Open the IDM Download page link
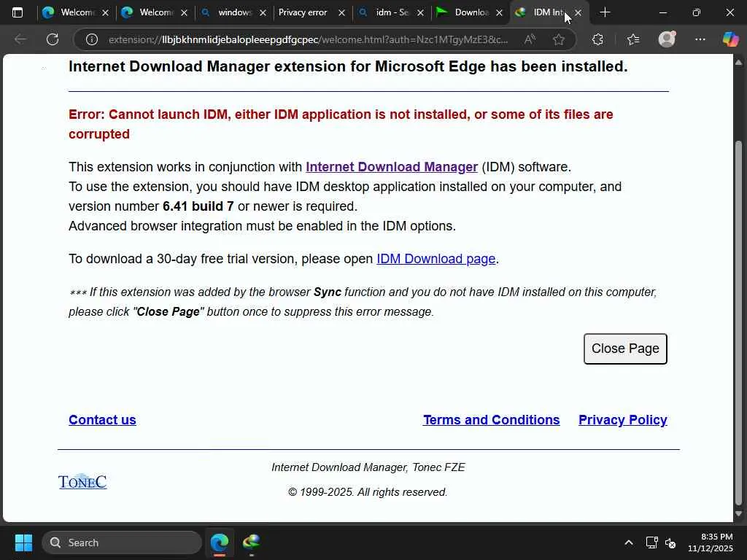The image size is (747, 560). (x=436, y=259)
